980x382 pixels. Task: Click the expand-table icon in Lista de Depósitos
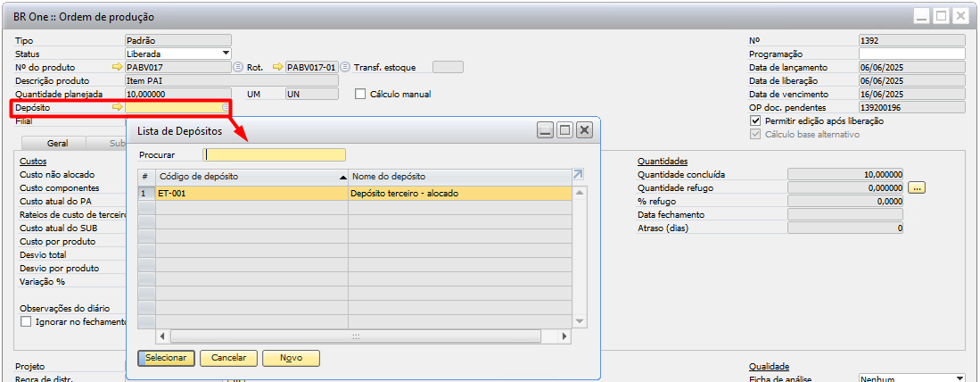[578, 176]
